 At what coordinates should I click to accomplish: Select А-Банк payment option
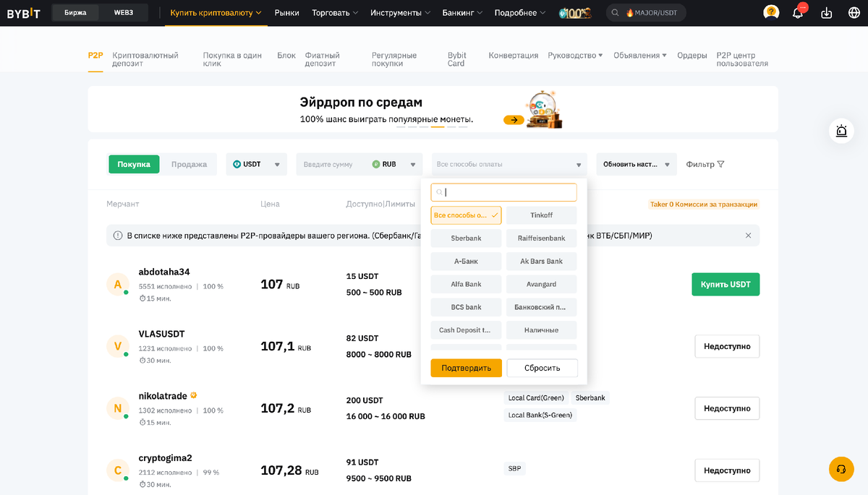coord(467,261)
